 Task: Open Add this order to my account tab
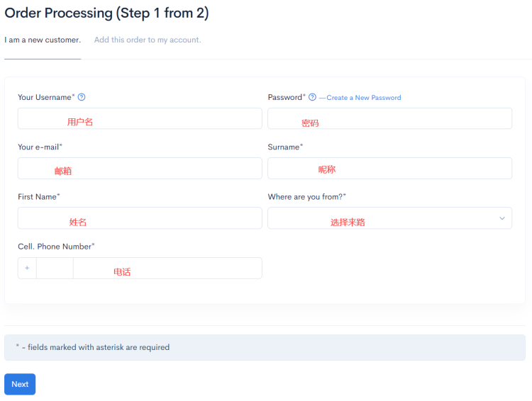pyautogui.click(x=148, y=40)
